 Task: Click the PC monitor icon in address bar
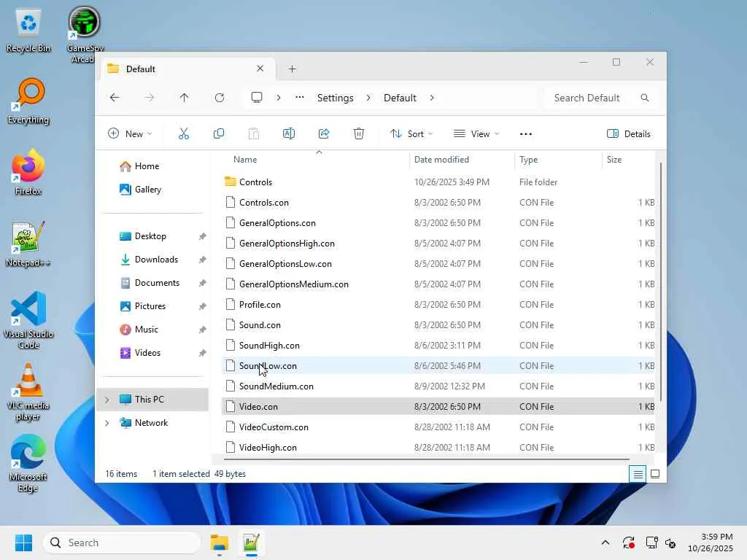tap(257, 98)
